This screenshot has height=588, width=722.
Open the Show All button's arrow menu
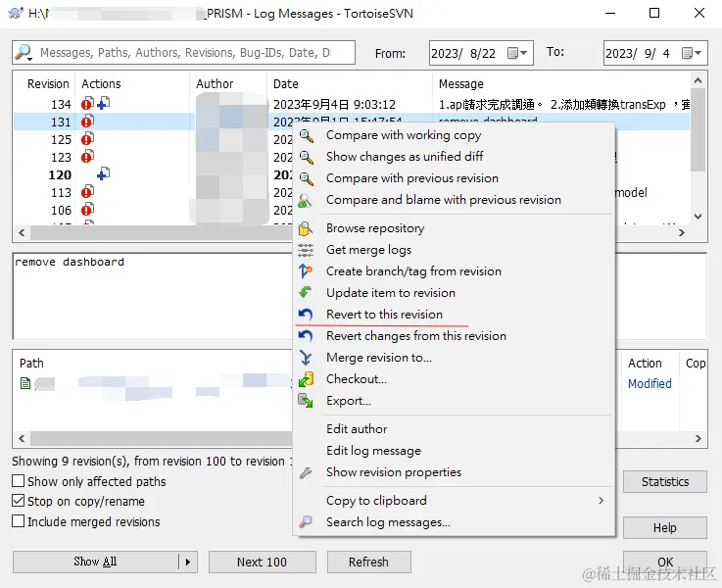(x=188, y=562)
